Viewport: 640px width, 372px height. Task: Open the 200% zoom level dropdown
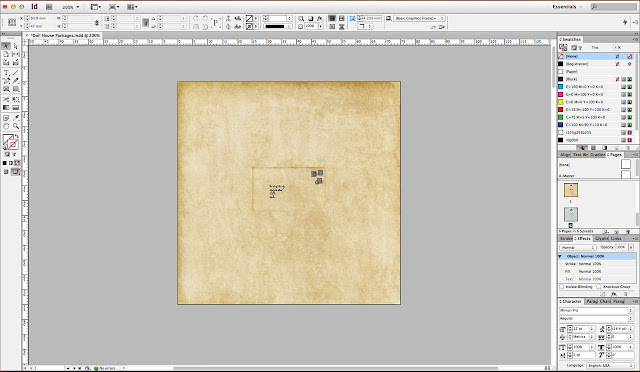71,7
